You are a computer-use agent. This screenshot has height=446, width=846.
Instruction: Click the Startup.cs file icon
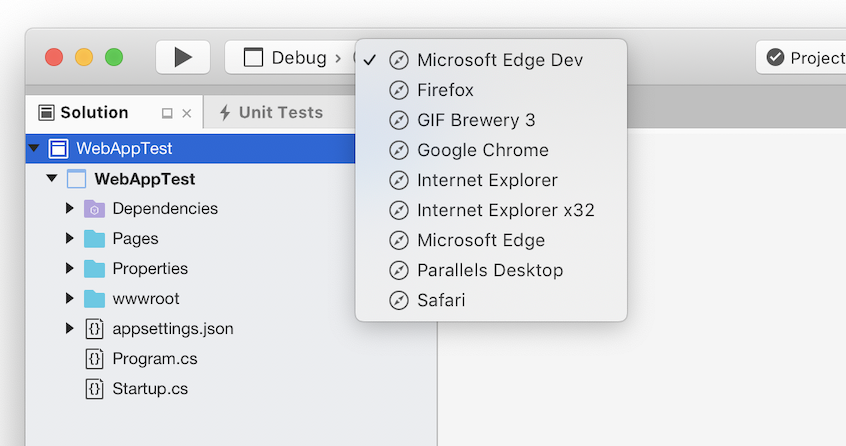(95, 389)
